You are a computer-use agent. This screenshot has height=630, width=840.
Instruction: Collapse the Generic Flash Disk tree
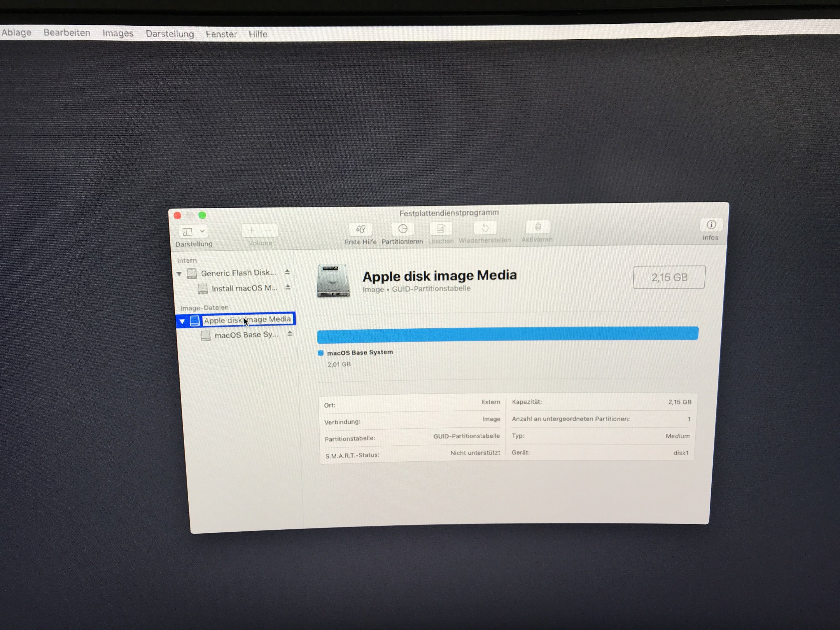pyautogui.click(x=179, y=274)
